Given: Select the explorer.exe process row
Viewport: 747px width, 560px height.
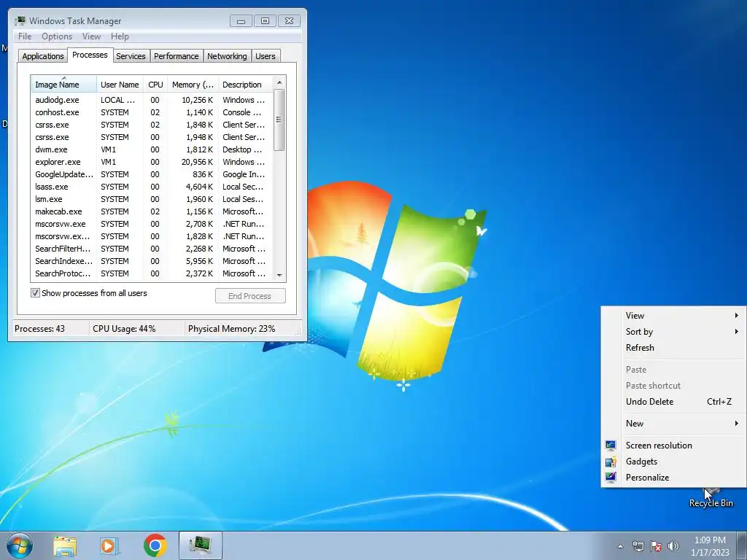Looking at the screenshot, I should (x=152, y=162).
